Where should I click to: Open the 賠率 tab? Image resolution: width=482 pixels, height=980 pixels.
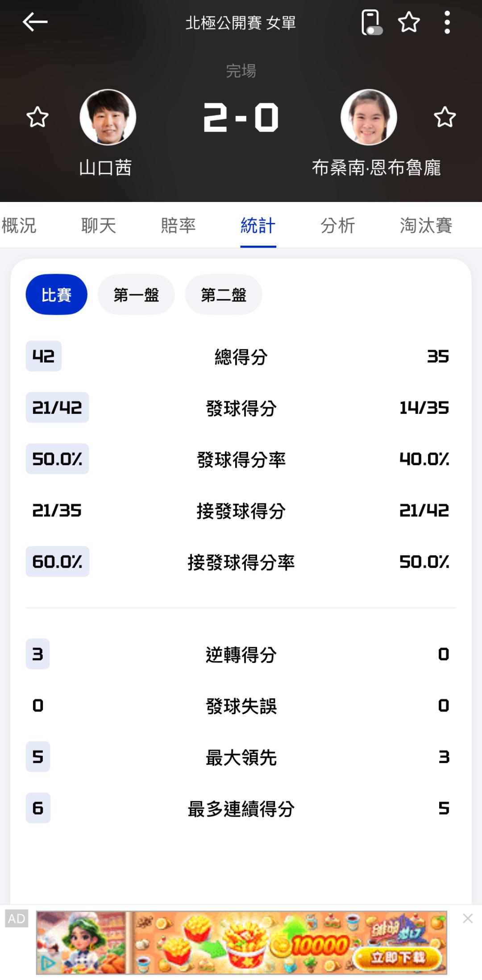point(179,226)
